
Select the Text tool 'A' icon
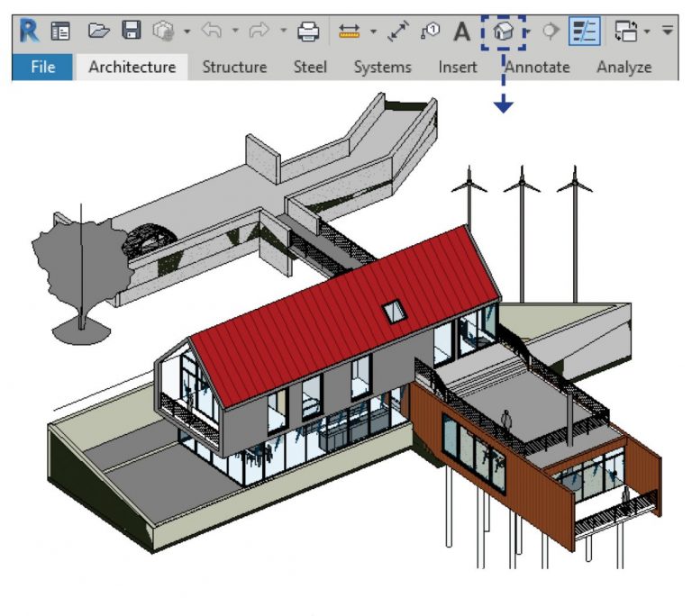tap(461, 32)
